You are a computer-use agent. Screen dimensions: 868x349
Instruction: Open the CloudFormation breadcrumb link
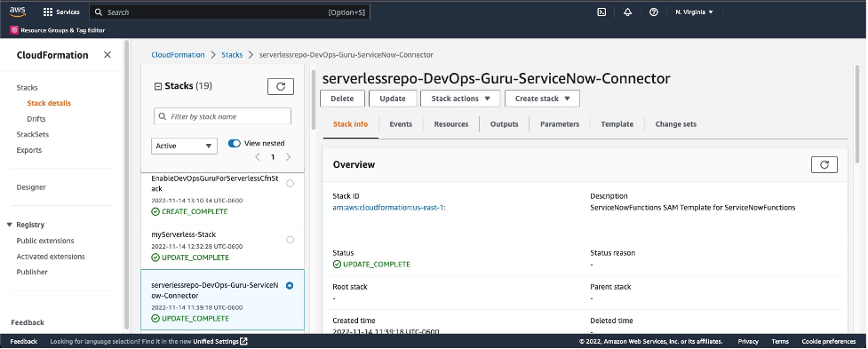click(x=178, y=55)
